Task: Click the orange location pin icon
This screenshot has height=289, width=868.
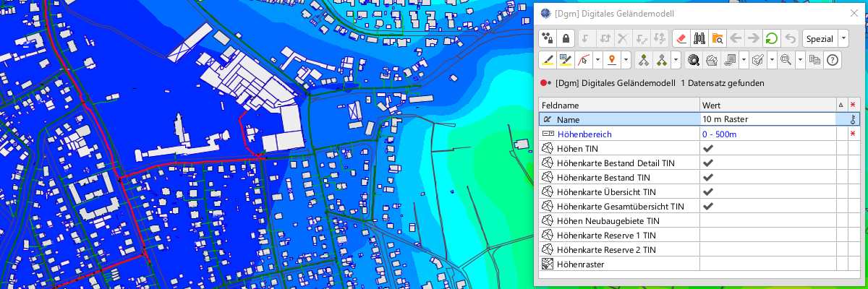Action: pyautogui.click(x=611, y=60)
